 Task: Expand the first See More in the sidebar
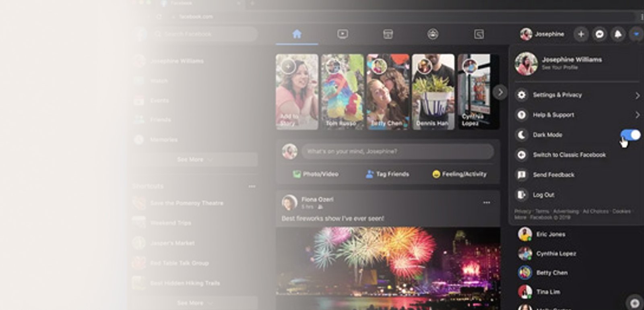point(194,159)
